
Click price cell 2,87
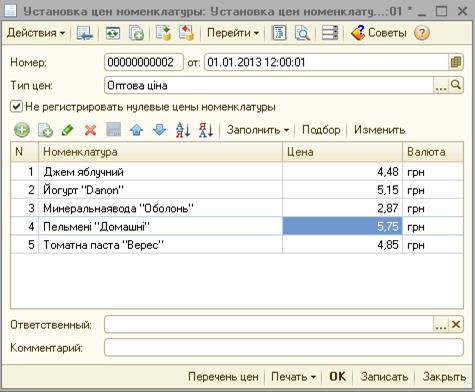coord(342,208)
